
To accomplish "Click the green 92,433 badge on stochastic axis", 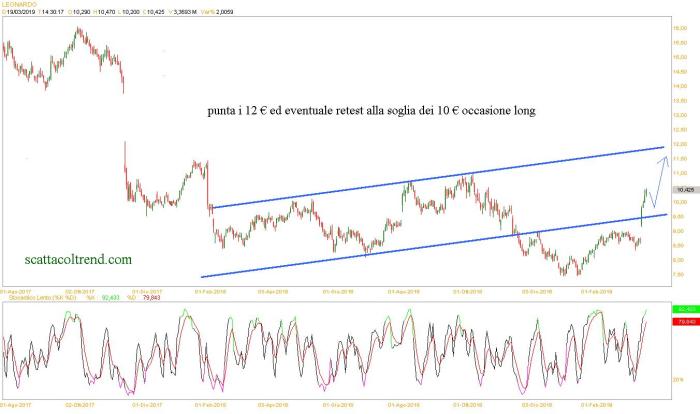I will tap(686, 309).
